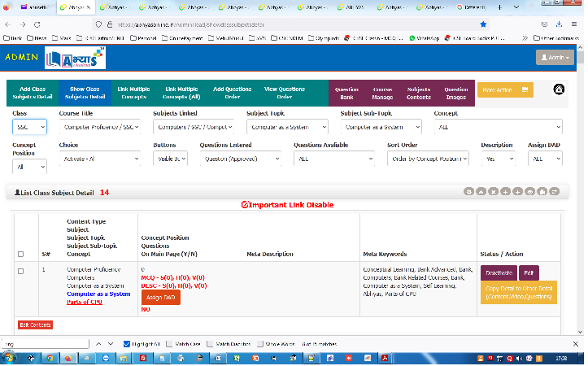Click the Deactivate button
The height and width of the screenshot is (366, 588).
498,272
